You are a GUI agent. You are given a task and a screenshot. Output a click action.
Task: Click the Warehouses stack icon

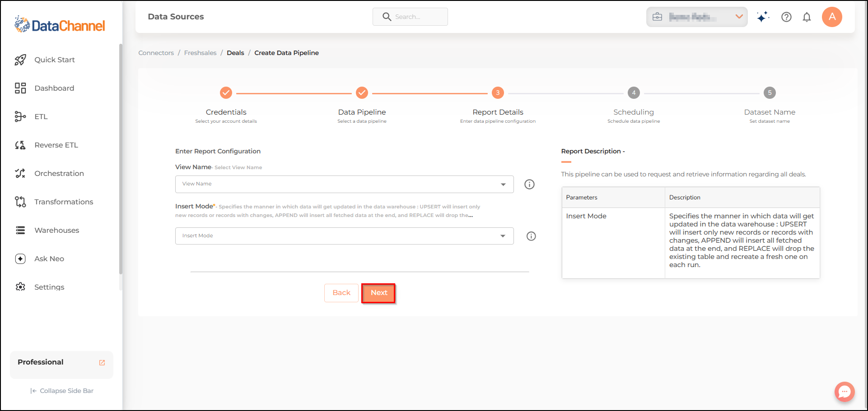(20, 230)
